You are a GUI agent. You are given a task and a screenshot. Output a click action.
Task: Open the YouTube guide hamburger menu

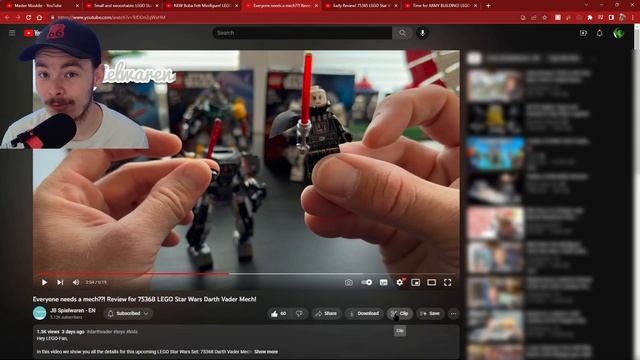coord(12,33)
